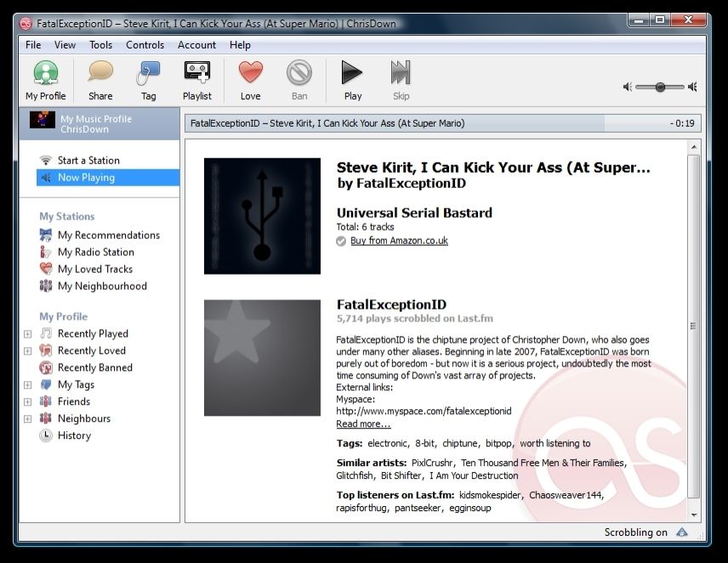Click the Read more… link
The width and height of the screenshot is (728, 563).
tap(363, 424)
